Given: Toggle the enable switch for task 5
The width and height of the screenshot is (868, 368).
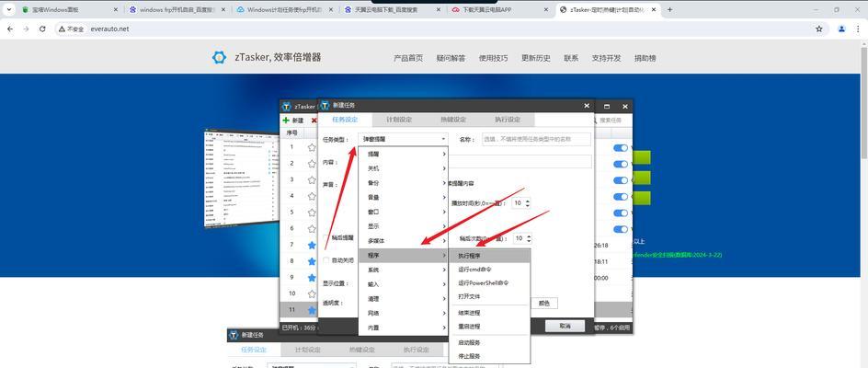Looking at the screenshot, I should 621,213.
